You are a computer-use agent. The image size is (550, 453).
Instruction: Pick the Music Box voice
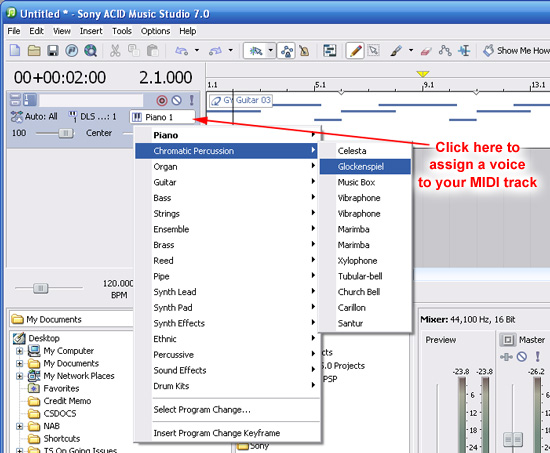tap(365, 182)
